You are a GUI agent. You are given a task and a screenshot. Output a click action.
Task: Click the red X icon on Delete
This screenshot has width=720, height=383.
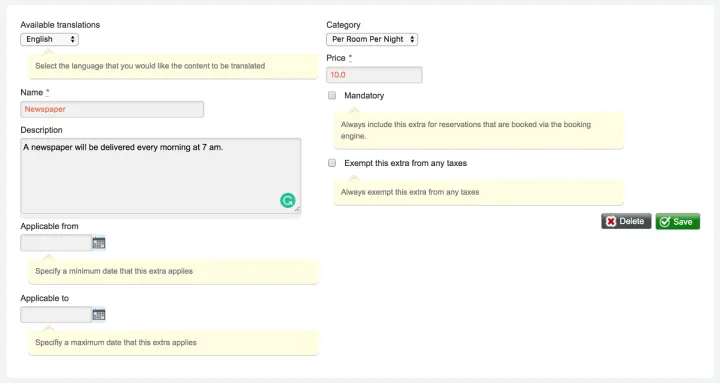(x=611, y=221)
